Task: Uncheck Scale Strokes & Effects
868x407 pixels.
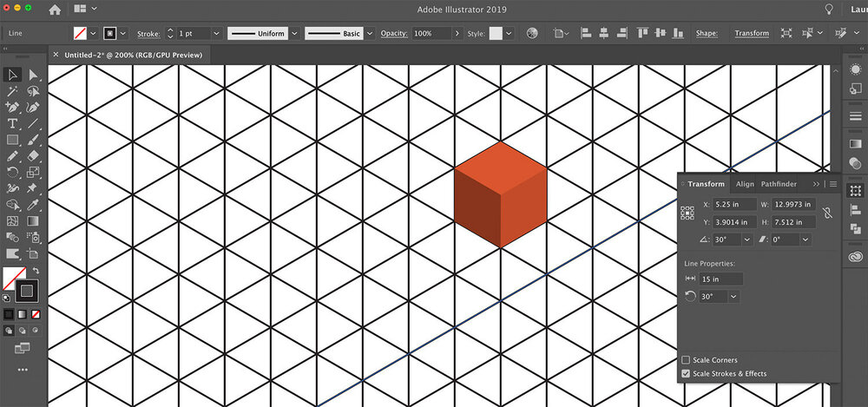Action: (686, 374)
